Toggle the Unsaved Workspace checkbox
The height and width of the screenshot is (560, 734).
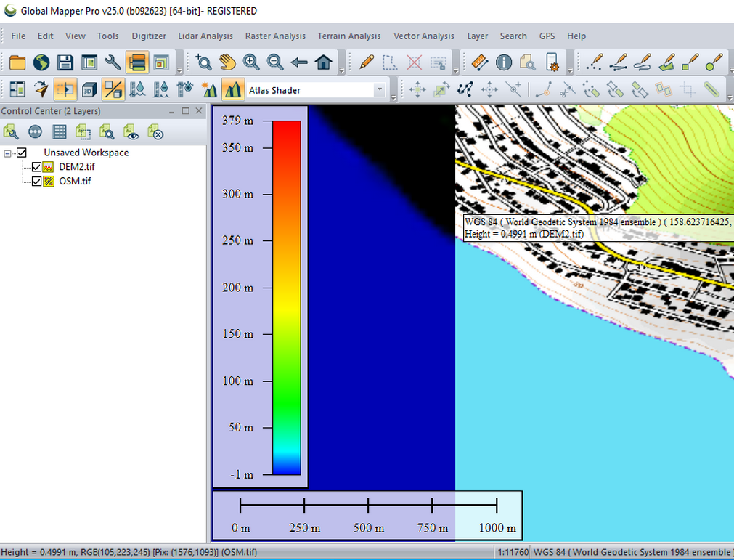tap(22, 153)
